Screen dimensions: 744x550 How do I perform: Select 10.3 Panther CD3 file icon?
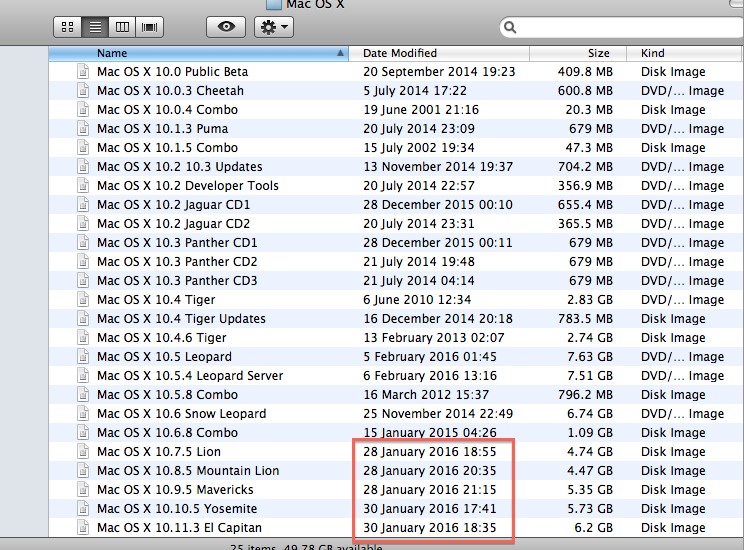(83, 280)
